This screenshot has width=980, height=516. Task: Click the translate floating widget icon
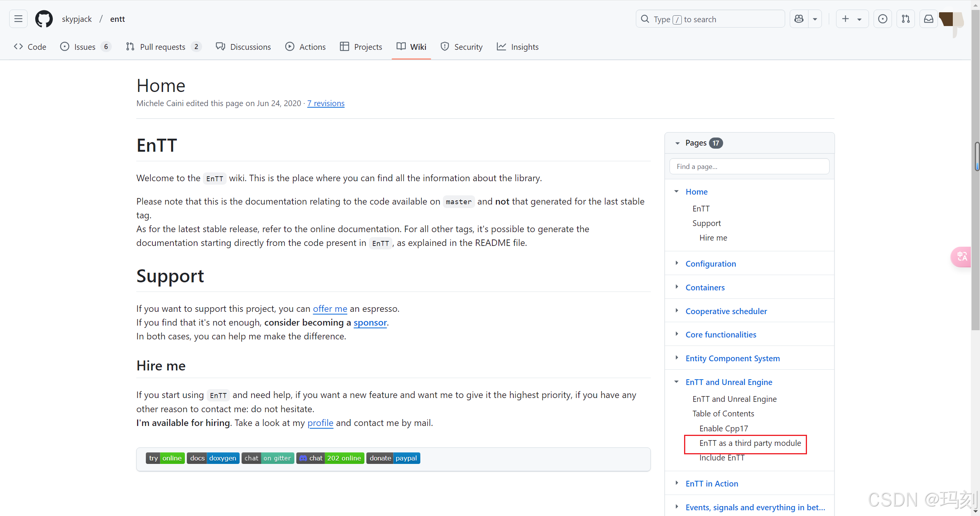coord(962,256)
